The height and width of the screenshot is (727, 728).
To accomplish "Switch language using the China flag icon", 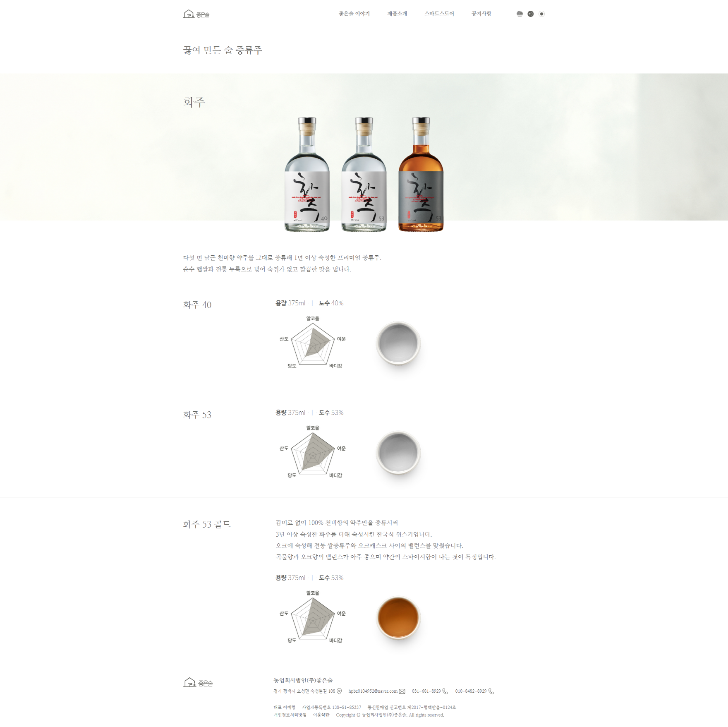I will coord(531,14).
